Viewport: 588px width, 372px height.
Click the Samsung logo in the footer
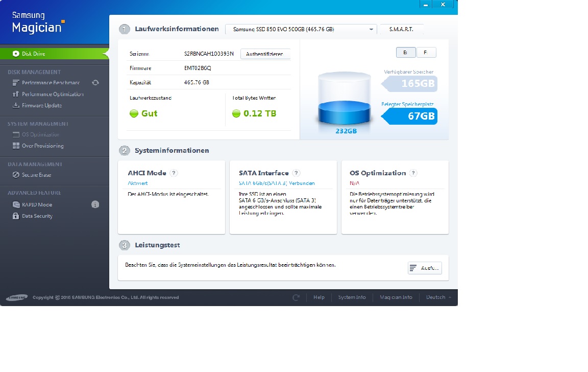[17, 298]
